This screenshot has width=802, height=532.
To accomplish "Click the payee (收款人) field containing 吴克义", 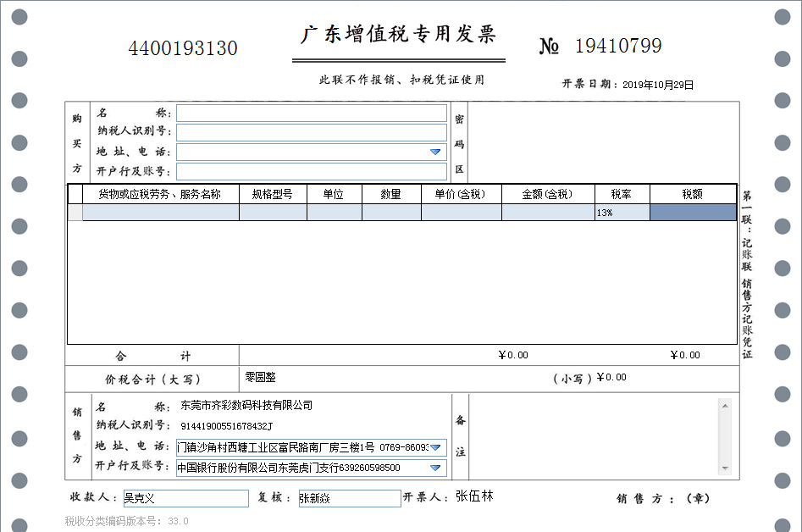I will (x=186, y=498).
